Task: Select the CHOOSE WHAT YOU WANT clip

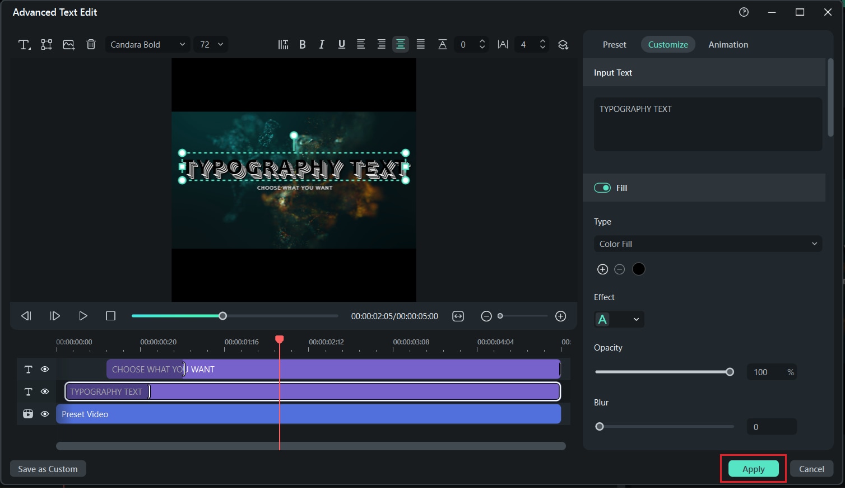Action: [x=333, y=370]
